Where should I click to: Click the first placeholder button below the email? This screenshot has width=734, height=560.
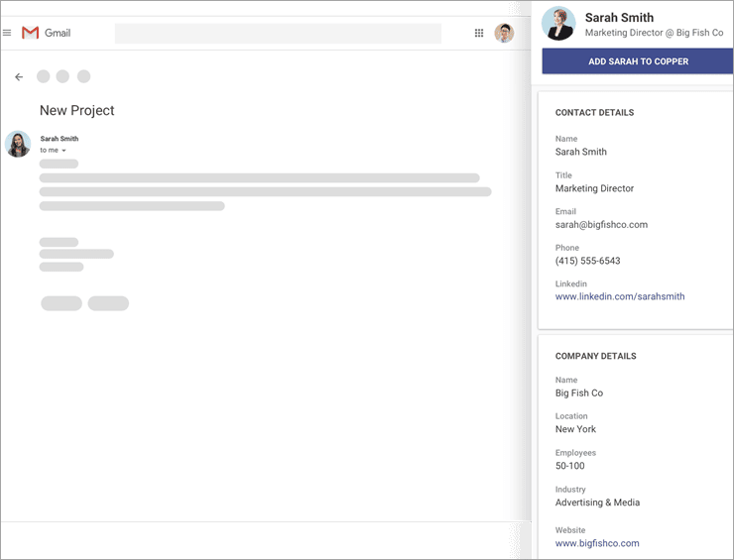click(61, 303)
